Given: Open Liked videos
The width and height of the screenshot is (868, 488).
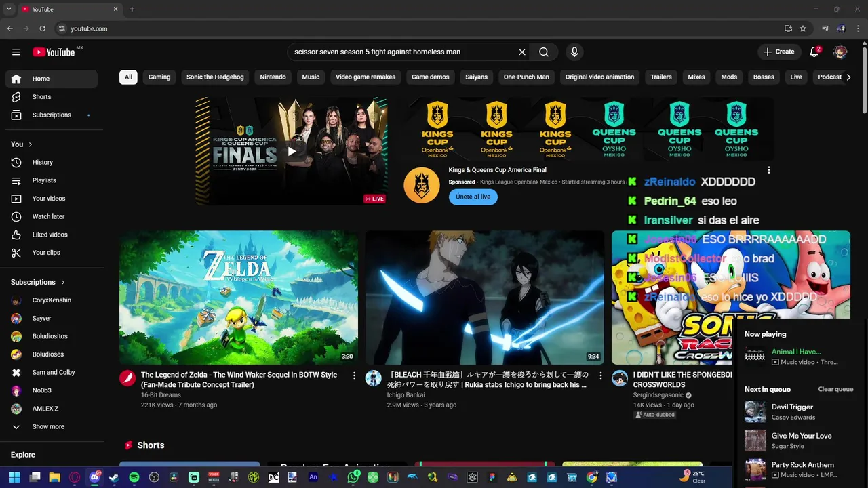Looking at the screenshot, I should (x=52, y=235).
